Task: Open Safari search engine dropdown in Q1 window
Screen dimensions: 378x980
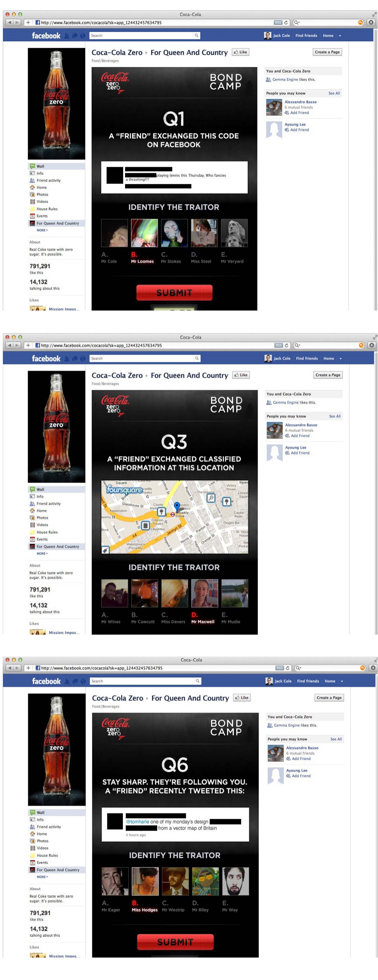Action: click(296, 22)
